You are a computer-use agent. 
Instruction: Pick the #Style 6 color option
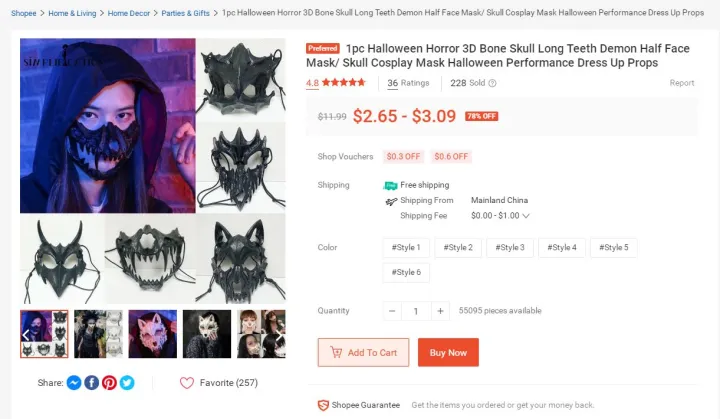[406, 272]
